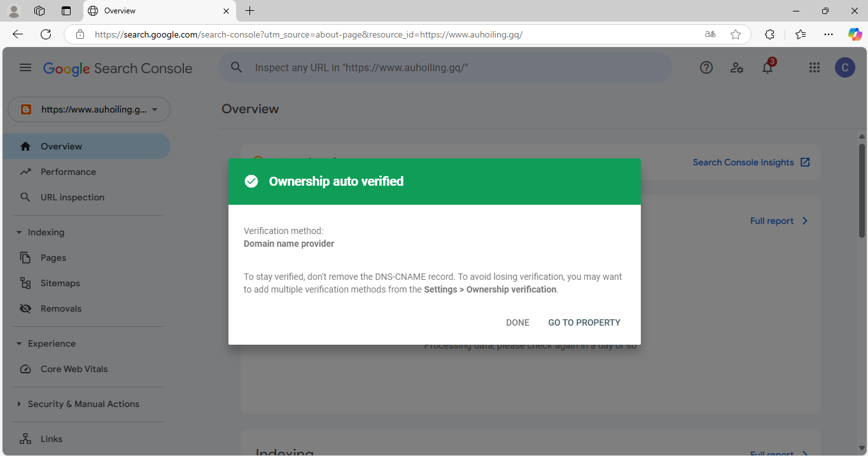Screen dimensions: 868x456
Task: Click the Overview home icon
Action: click(x=25, y=146)
